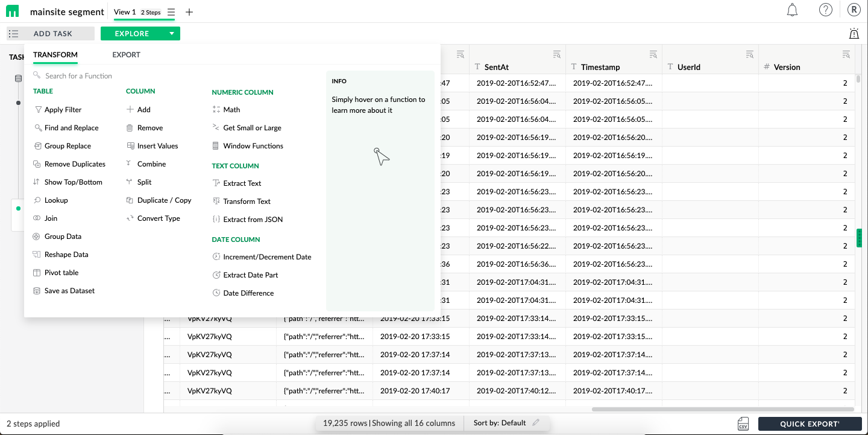This screenshot has height=435, width=868.
Task: Select Extract from JSON function
Action: tap(248, 220)
